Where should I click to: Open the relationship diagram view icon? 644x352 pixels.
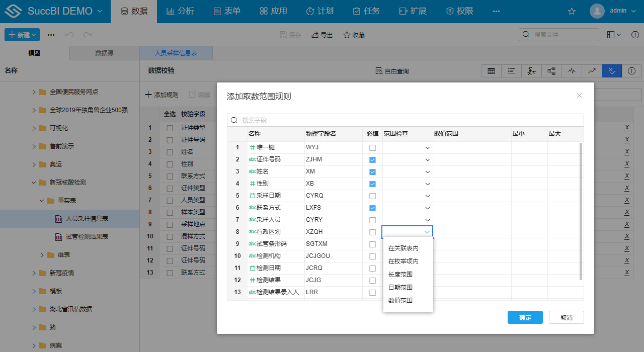coord(551,71)
